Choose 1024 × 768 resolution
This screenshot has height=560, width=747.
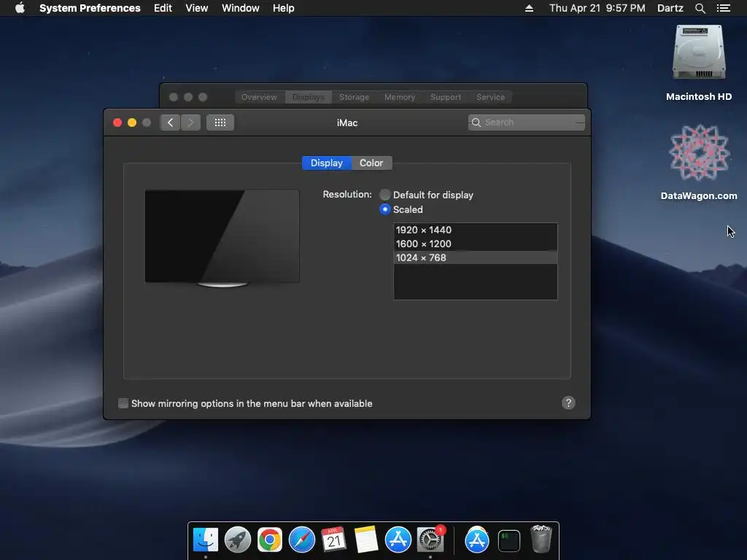coord(476,257)
